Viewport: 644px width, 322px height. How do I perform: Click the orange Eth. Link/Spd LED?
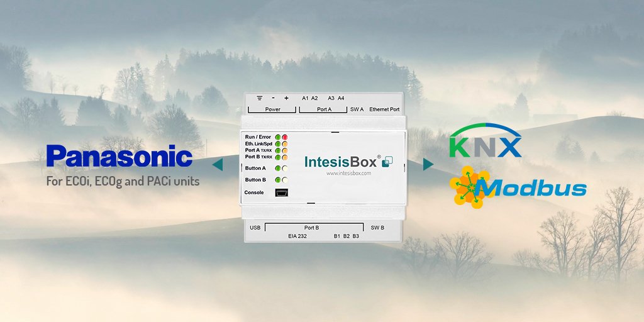coord(285,144)
